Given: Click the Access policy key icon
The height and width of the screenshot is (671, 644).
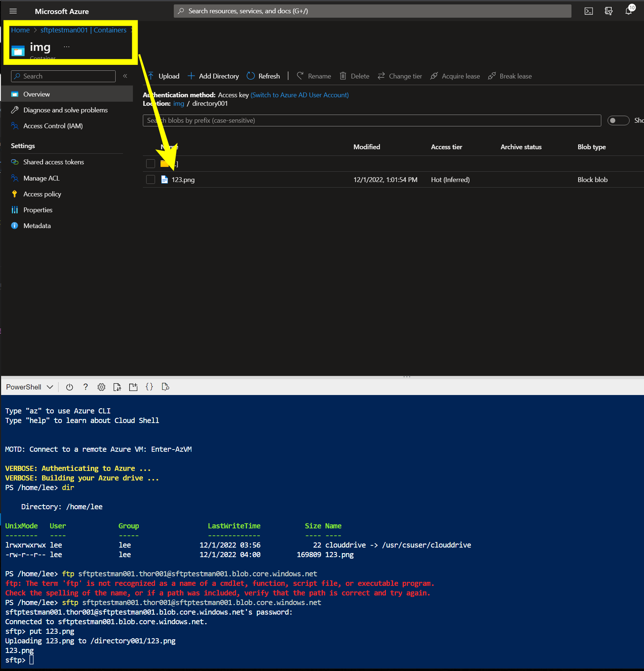Looking at the screenshot, I should click(x=15, y=194).
